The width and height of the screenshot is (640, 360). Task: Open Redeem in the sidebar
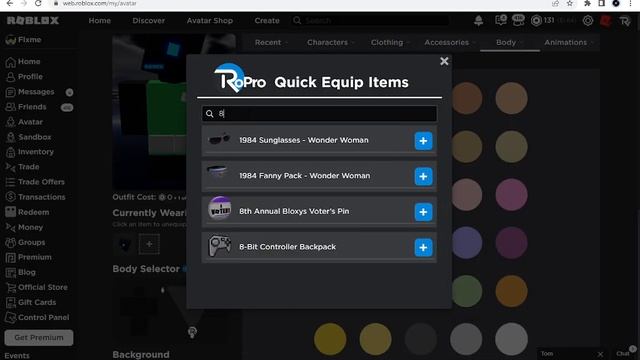27,212
